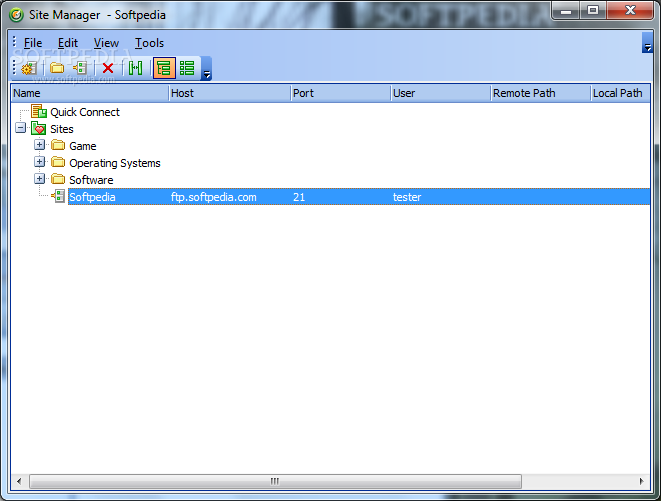Select Operating Systems folder label
661x501 pixels.
tap(115, 163)
